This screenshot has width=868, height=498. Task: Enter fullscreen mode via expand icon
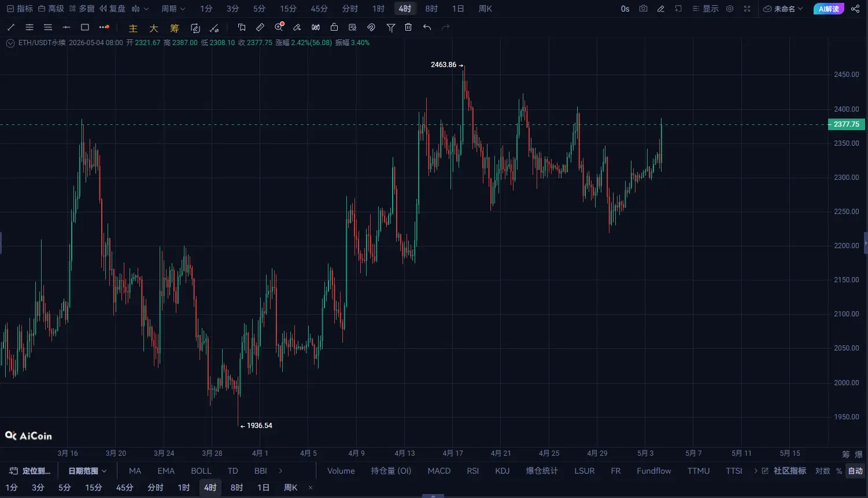(x=747, y=9)
